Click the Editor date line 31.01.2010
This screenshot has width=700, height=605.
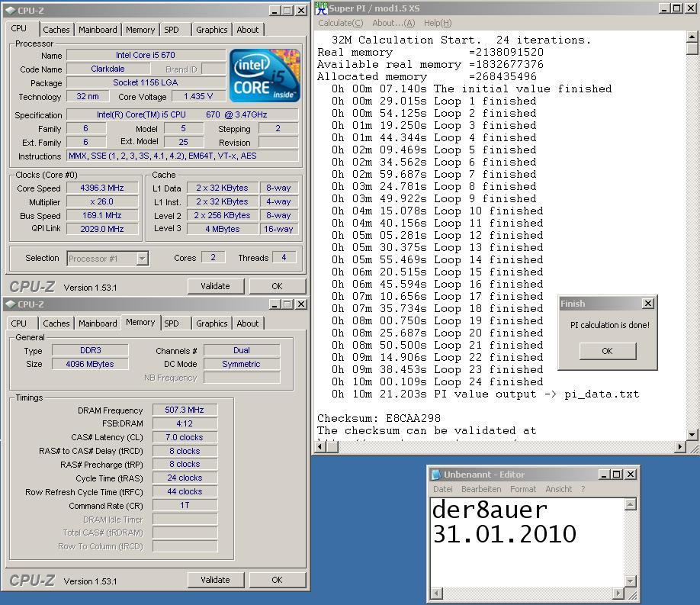tap(505, 534)
